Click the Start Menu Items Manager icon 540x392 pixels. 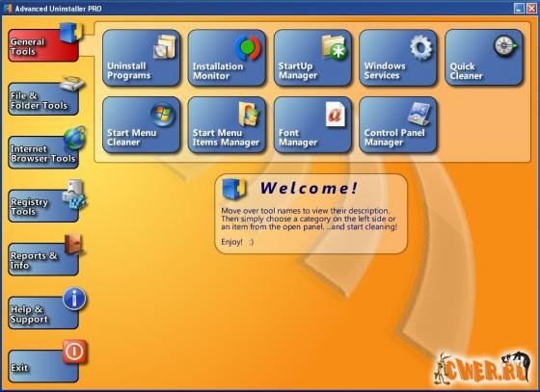tap(250, 115)
